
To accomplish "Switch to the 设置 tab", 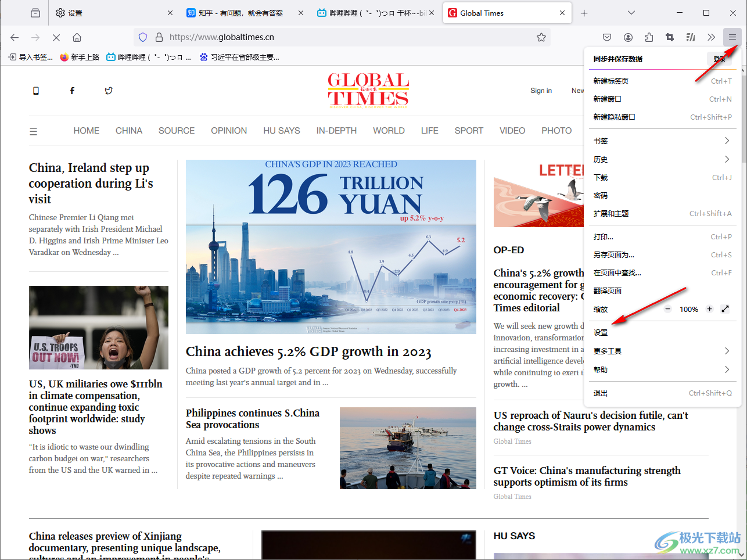I will 113,13.
